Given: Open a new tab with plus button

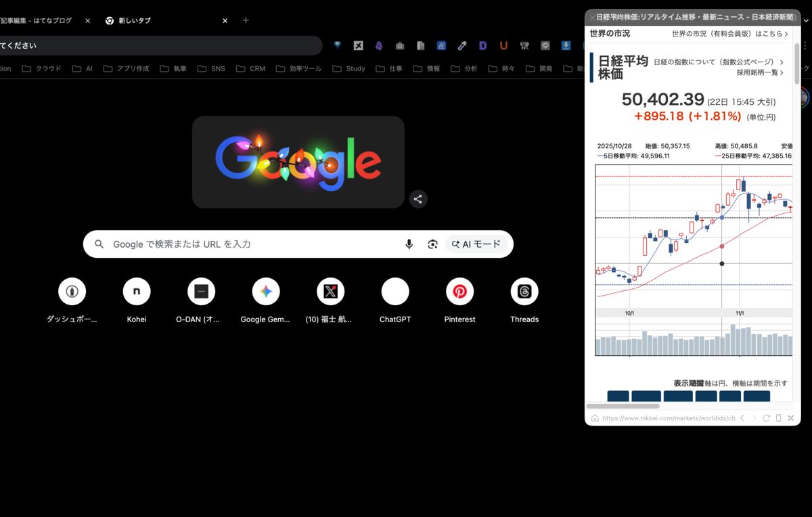Looking at the screenshot, I should tap(246, 20).
